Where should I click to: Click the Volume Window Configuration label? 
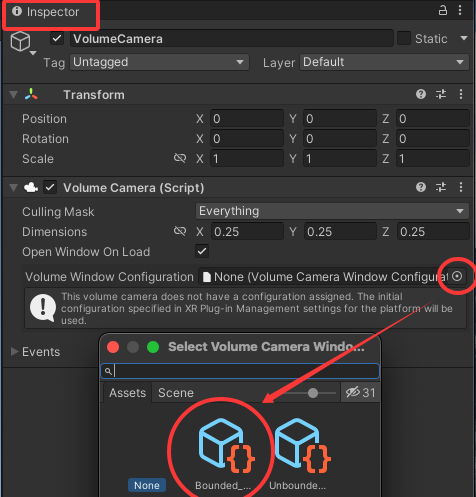(x=109, y=277)
